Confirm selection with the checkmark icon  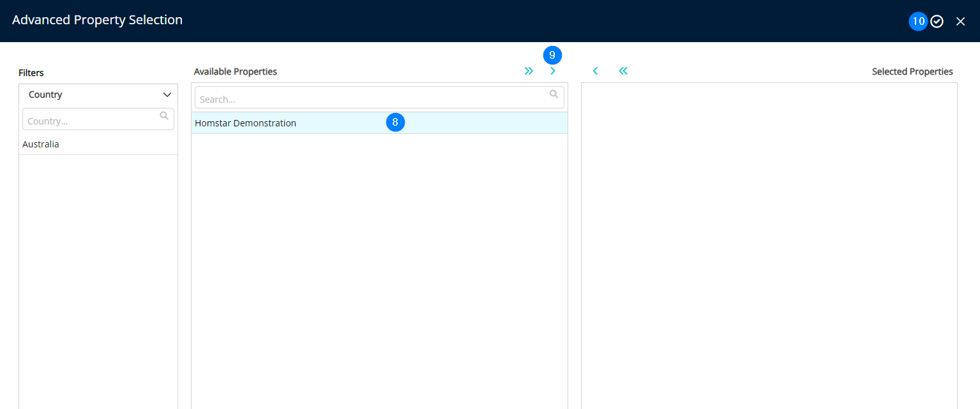tap(937, 21)
